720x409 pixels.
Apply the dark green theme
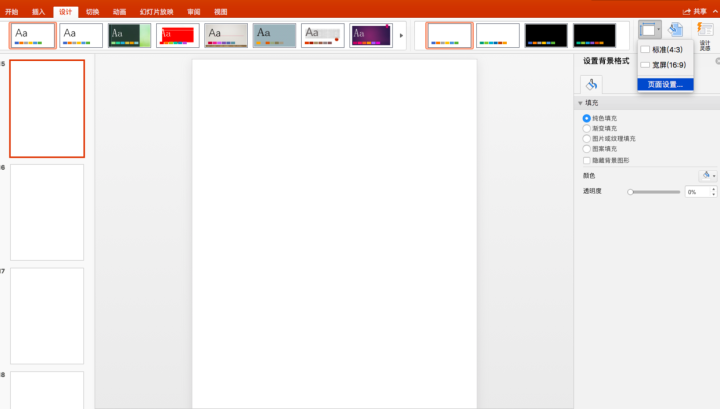129,35
